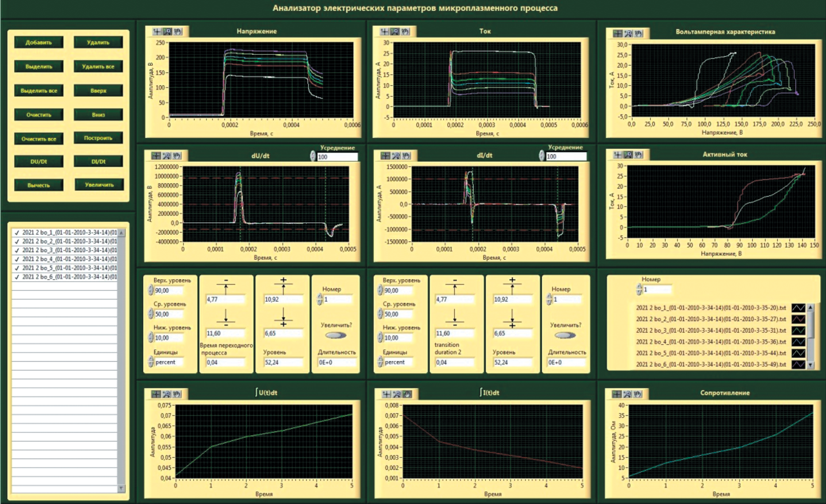Toggle the checkmark for the 2021 2 bo_4 file
This screenshot has height=504, width=826.
point(17,259)
